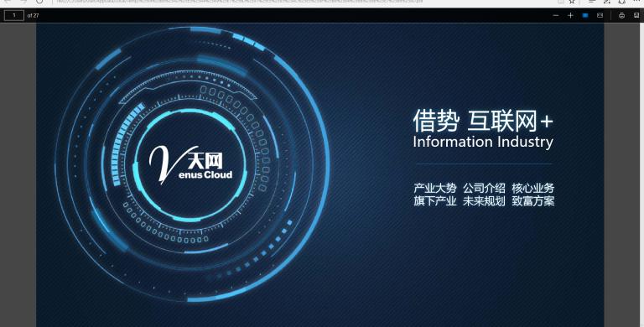Print the PDF document

point(622,15)
